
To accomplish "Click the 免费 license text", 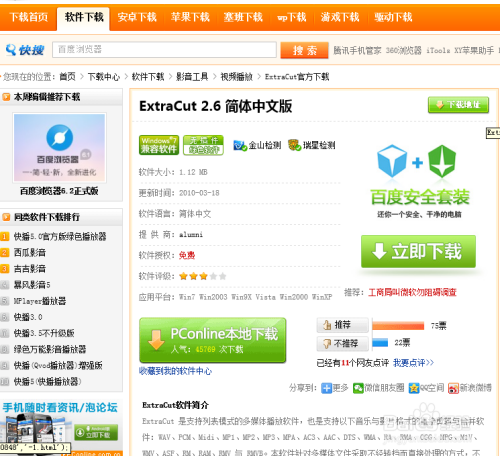I will [x=187, y=255].
